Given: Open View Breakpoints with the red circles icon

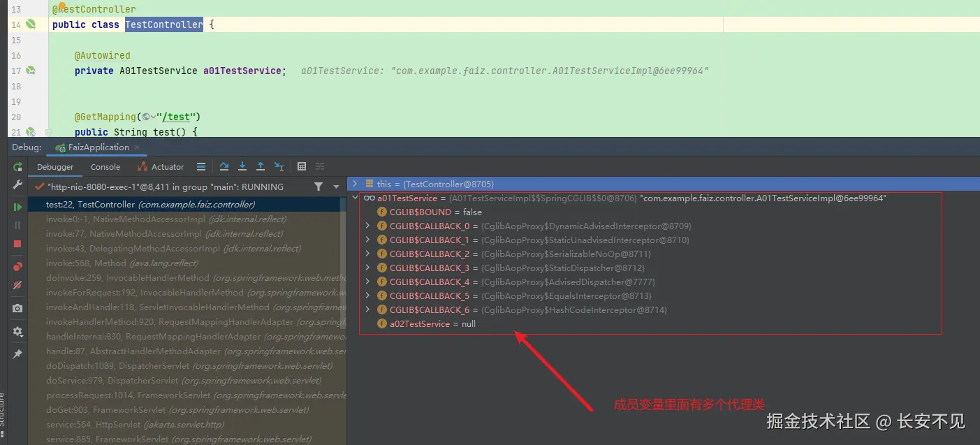Looking at the screenshot, I should pyautogui.click(x=17, y=267).
